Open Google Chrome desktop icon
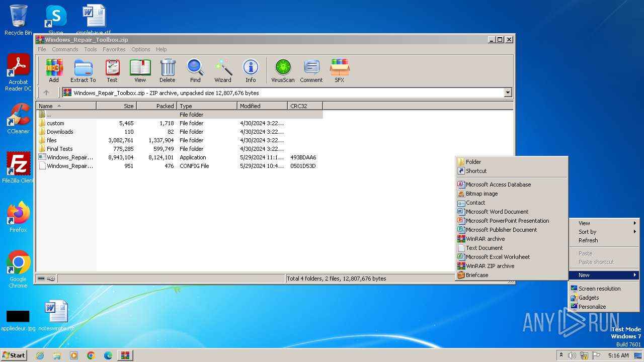This screenshot has width=644, height=362. (18, 269)
